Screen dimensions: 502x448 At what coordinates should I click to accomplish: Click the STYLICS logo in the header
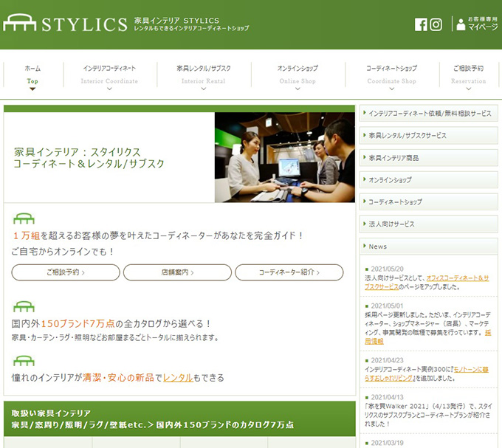click(x=65, y=23)
